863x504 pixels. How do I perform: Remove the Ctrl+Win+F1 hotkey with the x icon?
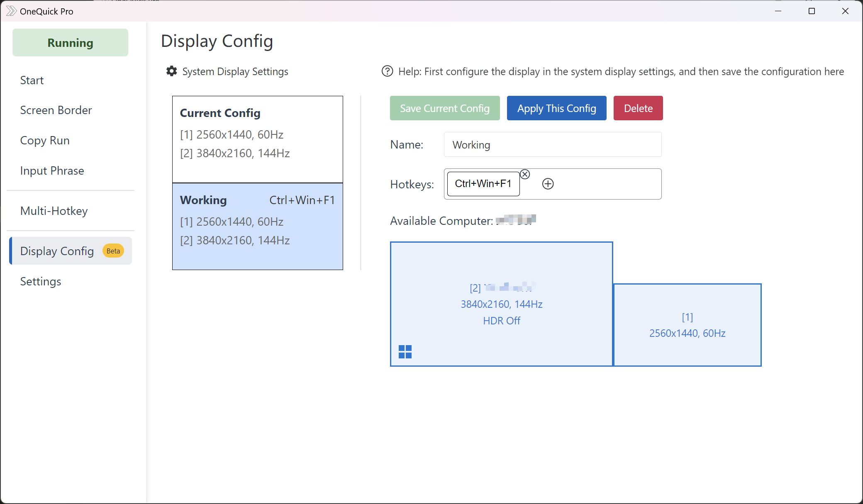click(x=525, y=174)
